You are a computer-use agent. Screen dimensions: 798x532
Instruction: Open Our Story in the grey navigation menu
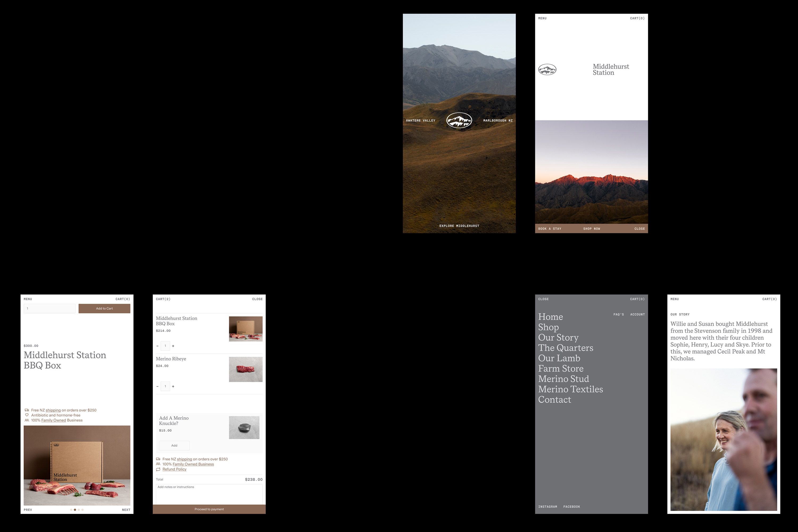(558, 338)
